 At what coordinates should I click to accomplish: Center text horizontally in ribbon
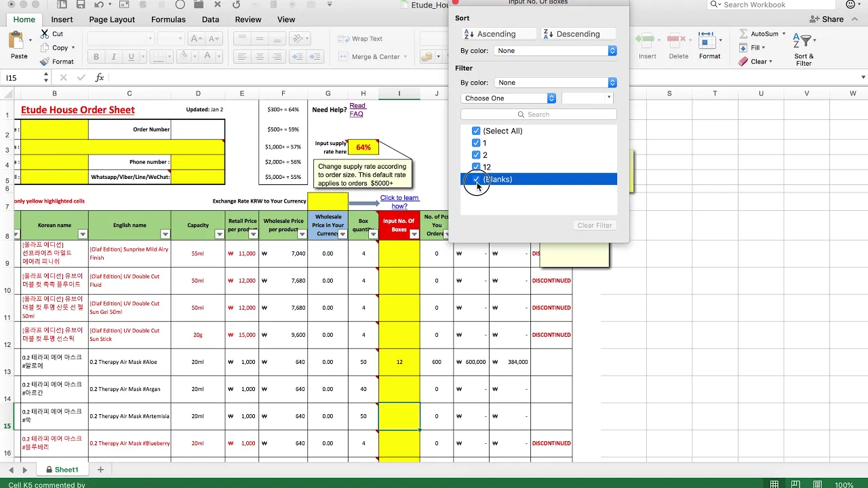pos(259,57)
